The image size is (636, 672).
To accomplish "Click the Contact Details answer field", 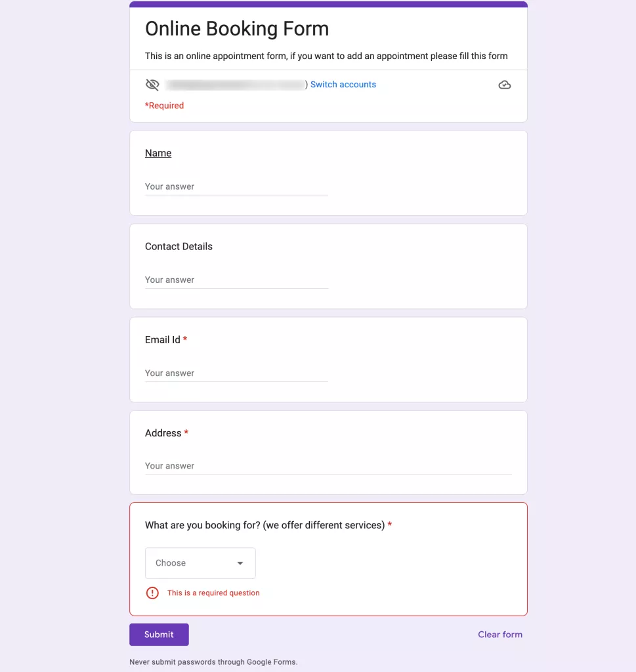I will click(236, 280).
